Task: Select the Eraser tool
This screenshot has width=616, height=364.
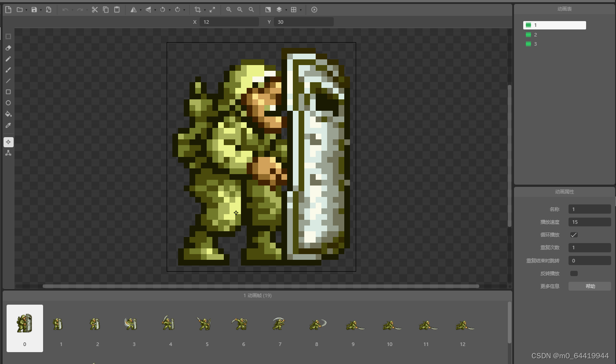Action: [8, 47]
